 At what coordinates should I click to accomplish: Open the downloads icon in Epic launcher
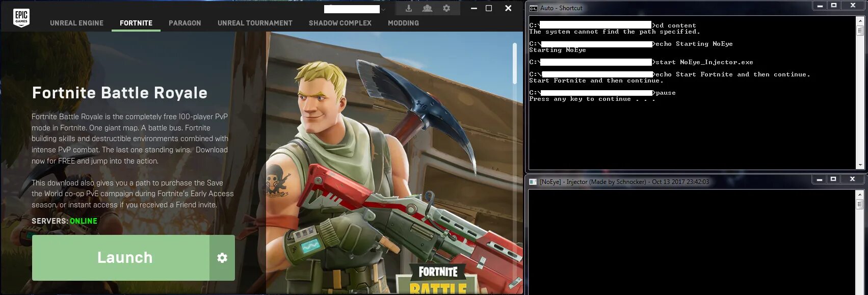pos(408,9)
